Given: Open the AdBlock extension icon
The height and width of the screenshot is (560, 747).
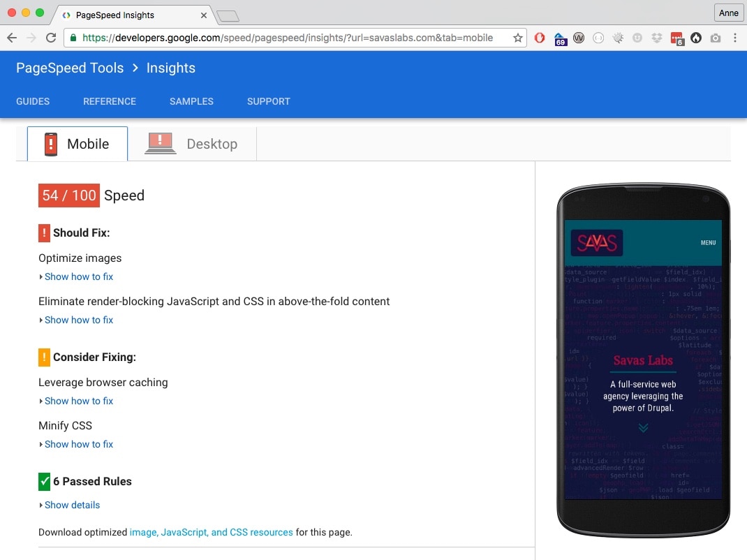Looking at the screenshot, I should point(539,38).
